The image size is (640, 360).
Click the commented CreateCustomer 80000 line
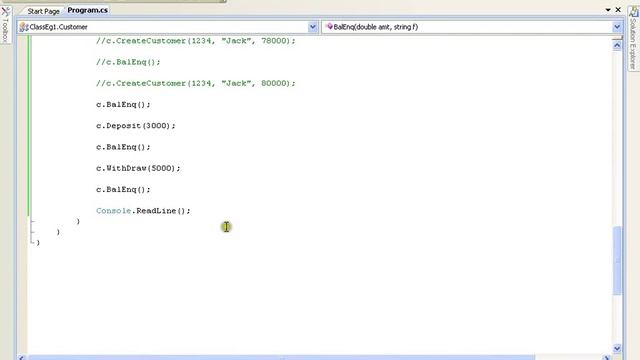coord(196,83)
